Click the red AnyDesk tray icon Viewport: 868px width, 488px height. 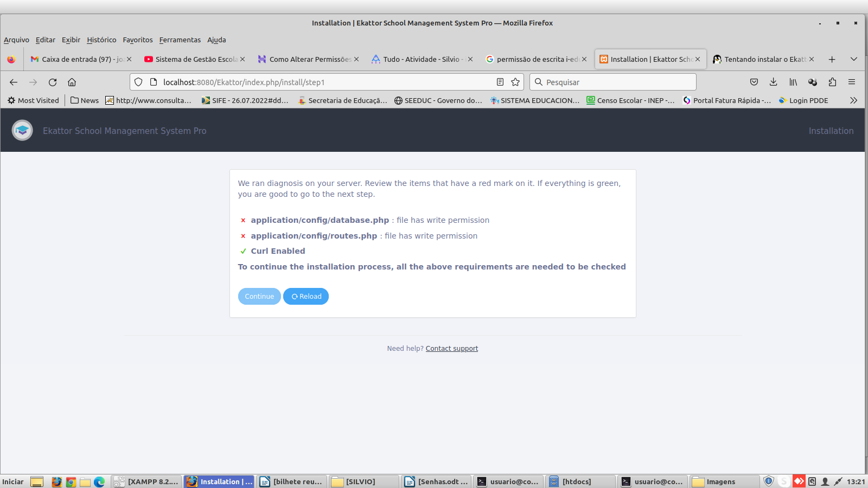799,481
